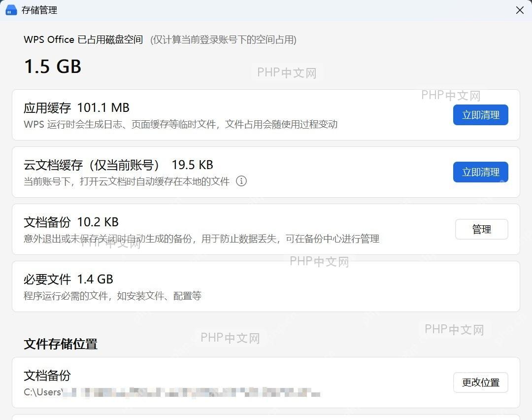The width and height of the screenshot is (532, 420).
Task: Select 文档备份 label under storage locations
Action: point(47,376)
